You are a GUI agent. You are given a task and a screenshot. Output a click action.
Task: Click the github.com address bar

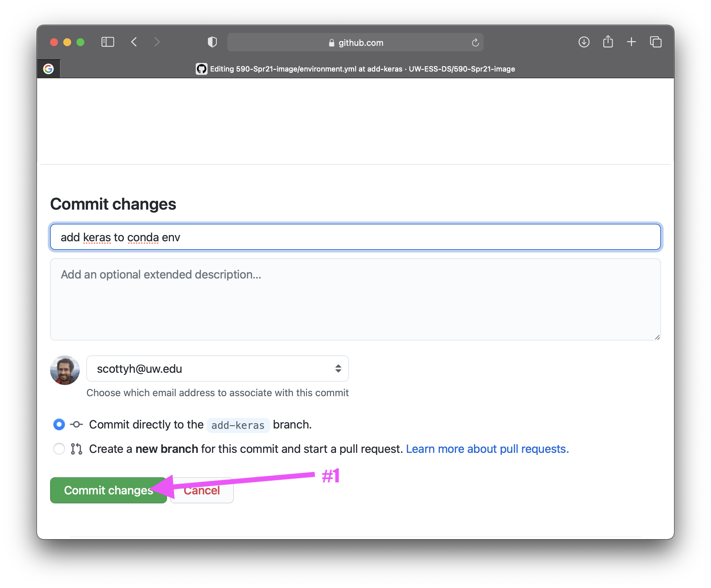click(355, 43)
